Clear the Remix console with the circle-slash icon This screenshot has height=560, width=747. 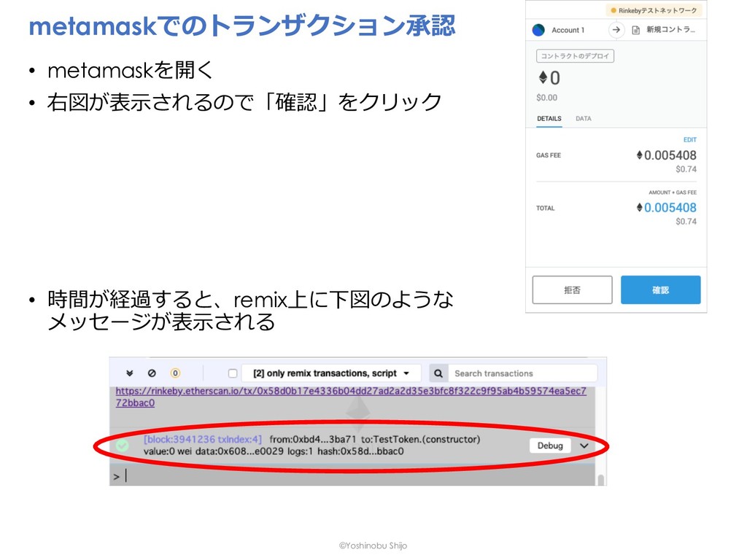(152, 373)
